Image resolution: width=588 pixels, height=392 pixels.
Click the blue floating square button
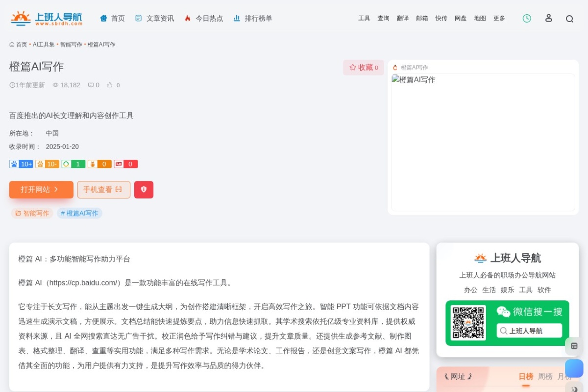pyautogui.click(x=574, y=368)
